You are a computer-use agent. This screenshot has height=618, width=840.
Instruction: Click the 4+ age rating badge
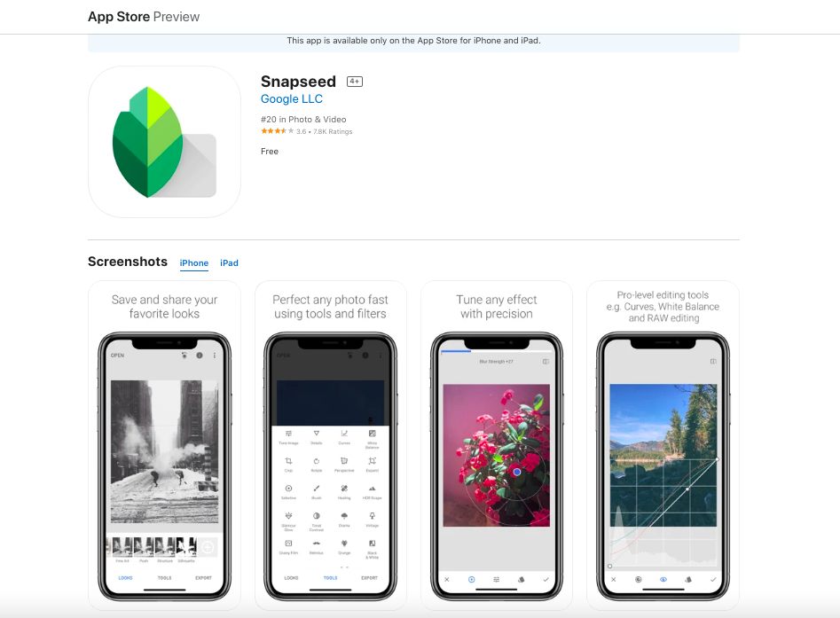click(355, 82)
